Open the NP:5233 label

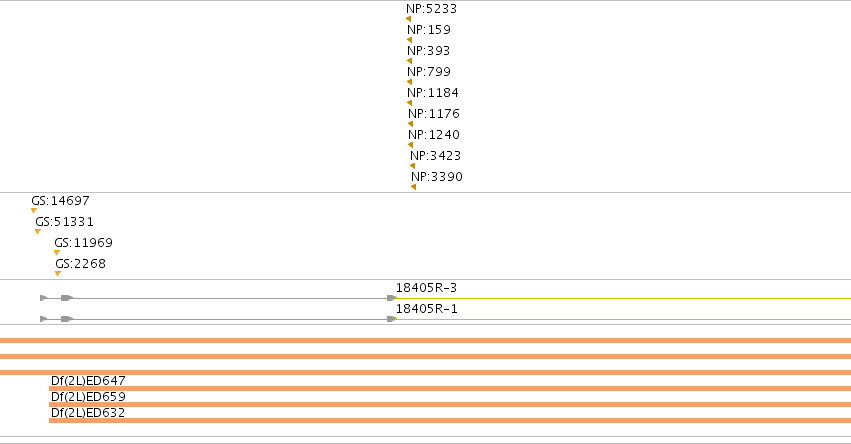tap(431, 9)
